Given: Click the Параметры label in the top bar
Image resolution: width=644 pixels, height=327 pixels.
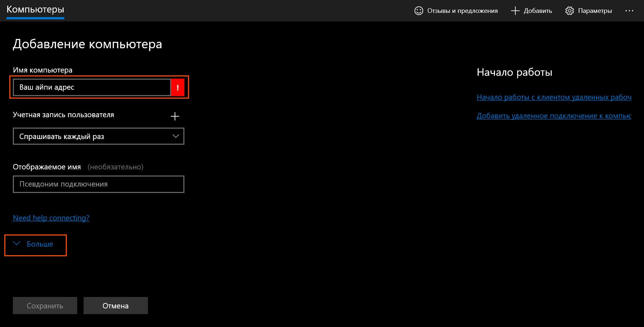Looking at the screenshot, I should pyautogui.click(x=595, y=11).
